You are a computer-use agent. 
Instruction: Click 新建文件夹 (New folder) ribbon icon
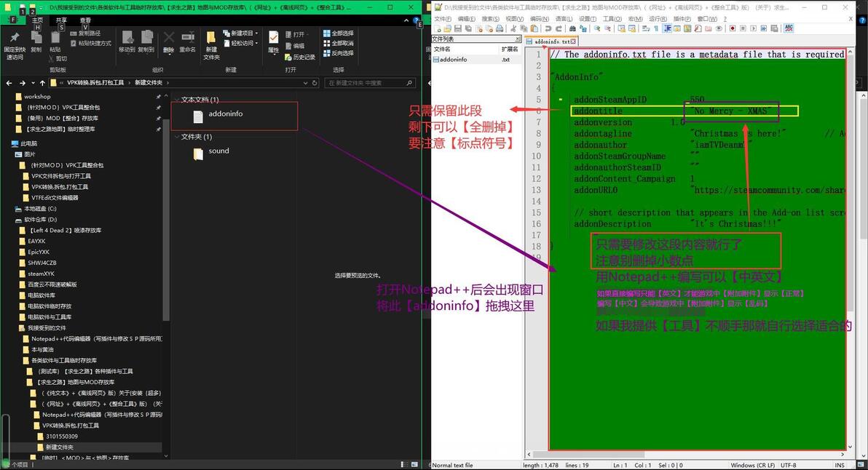tap(211, 45)
